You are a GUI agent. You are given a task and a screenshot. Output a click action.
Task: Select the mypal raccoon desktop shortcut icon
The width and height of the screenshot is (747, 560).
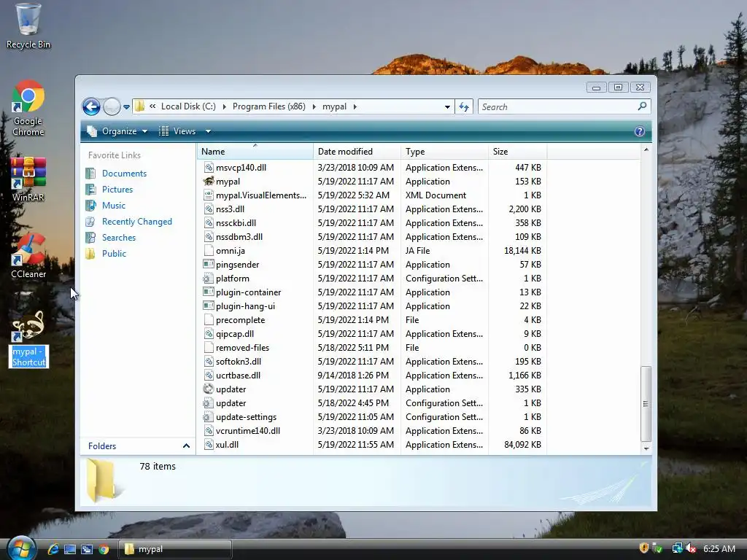28,327
